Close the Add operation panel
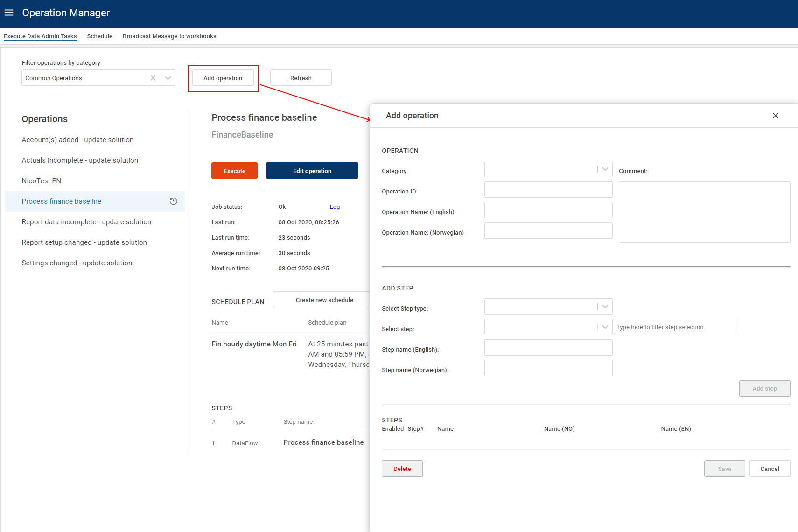 click(x=775, y=115)
